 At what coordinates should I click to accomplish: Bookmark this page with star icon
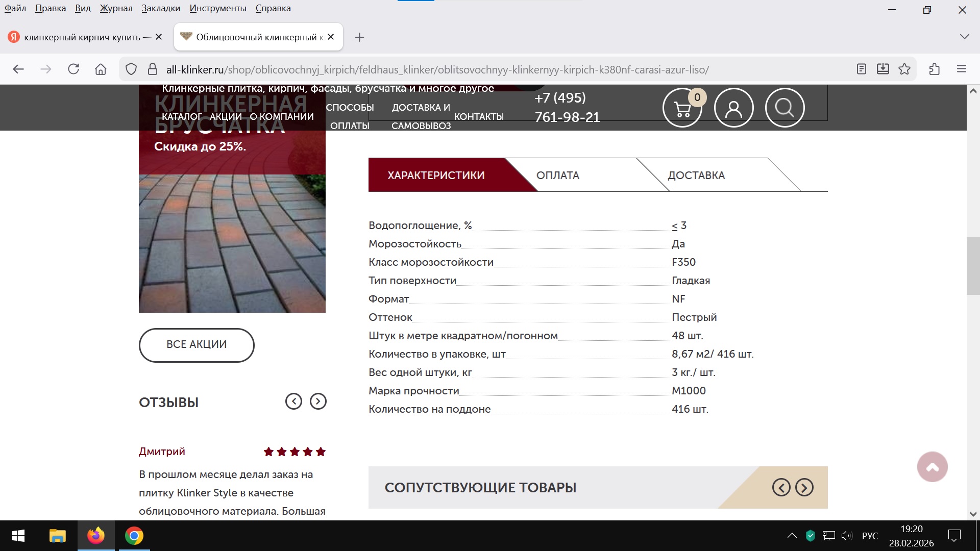(x=904, y=69)
